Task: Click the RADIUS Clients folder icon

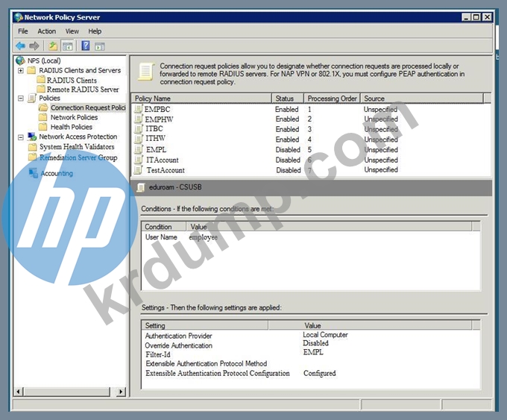Action: click(41, 80)
